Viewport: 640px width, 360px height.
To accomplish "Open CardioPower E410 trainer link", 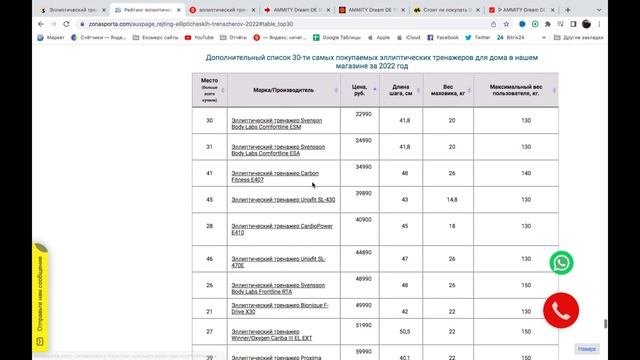I will pos(282,229).
